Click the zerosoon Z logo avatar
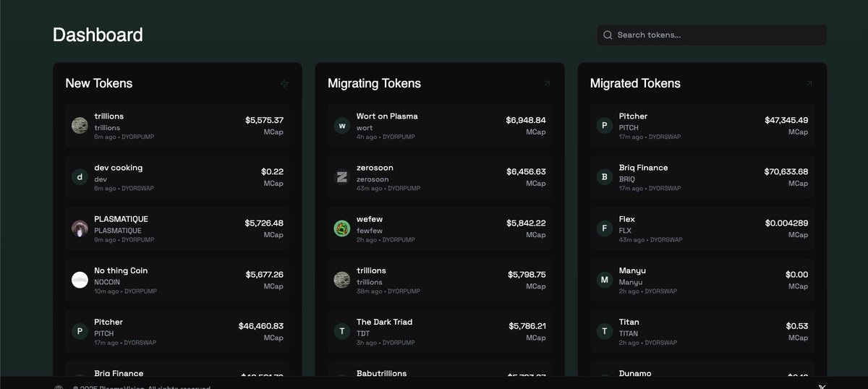This screenshot has height=389, width=868. (342, 177)
